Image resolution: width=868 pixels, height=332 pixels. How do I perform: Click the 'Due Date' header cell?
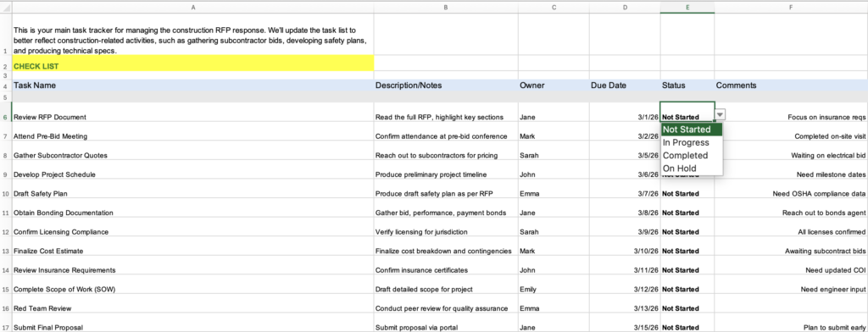[x=625, y=86]
